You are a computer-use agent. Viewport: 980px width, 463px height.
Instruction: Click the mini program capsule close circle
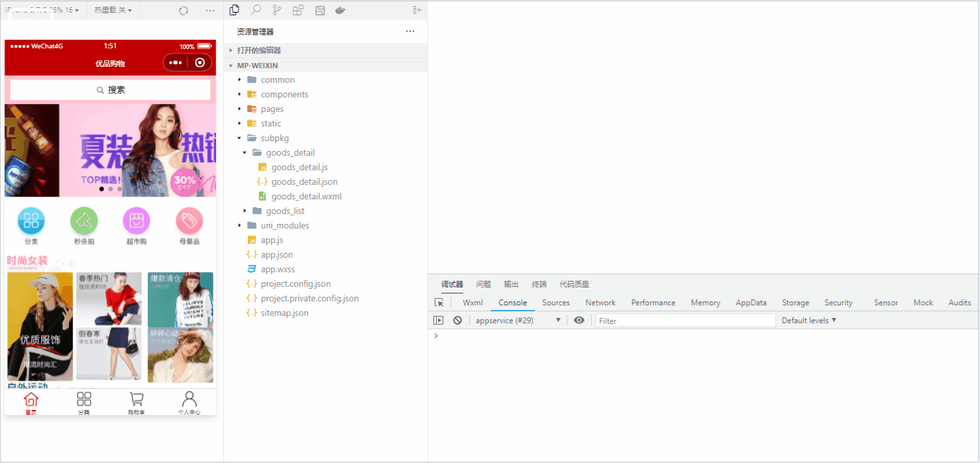click(200, 63)
